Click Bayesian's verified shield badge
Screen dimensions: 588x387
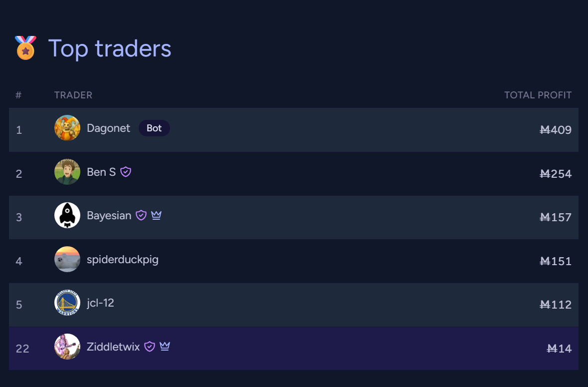coord(141,216)
